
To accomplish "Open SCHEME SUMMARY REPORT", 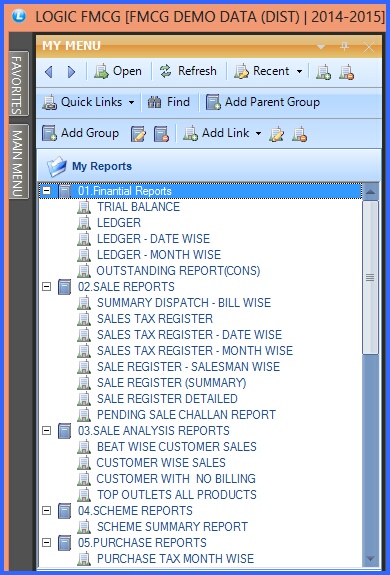I will (172, 527).
